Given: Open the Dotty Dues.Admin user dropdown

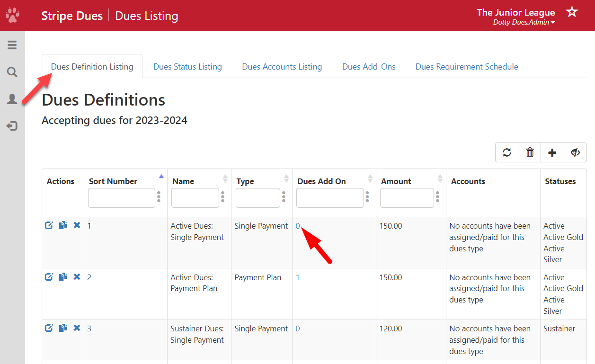Looking at the screenshot, I should pyautogui.click(x=524, y=22).
